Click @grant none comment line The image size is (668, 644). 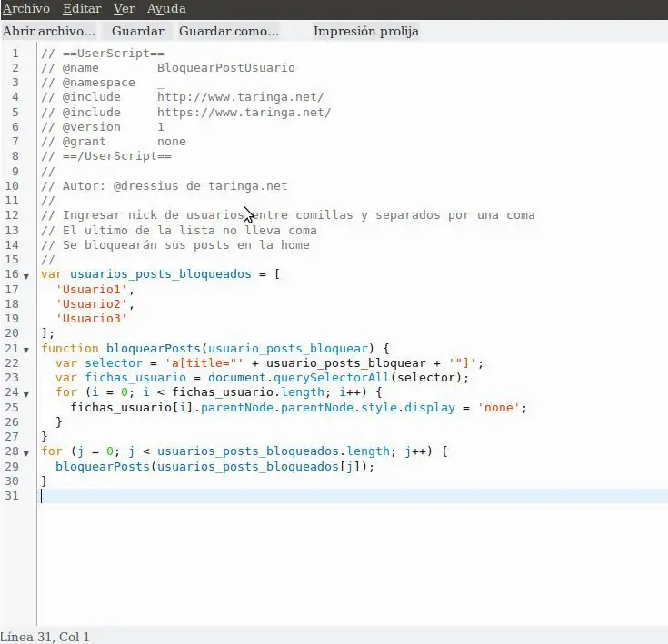tap(114, 142)
